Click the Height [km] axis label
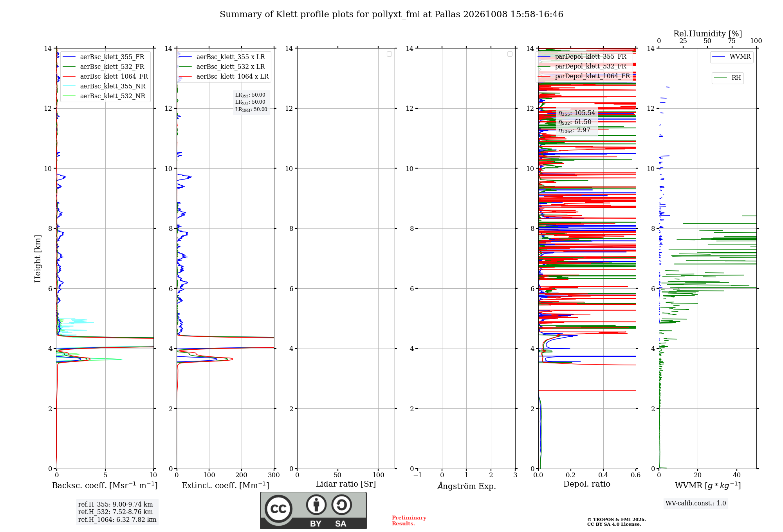 tap(38, 259)
